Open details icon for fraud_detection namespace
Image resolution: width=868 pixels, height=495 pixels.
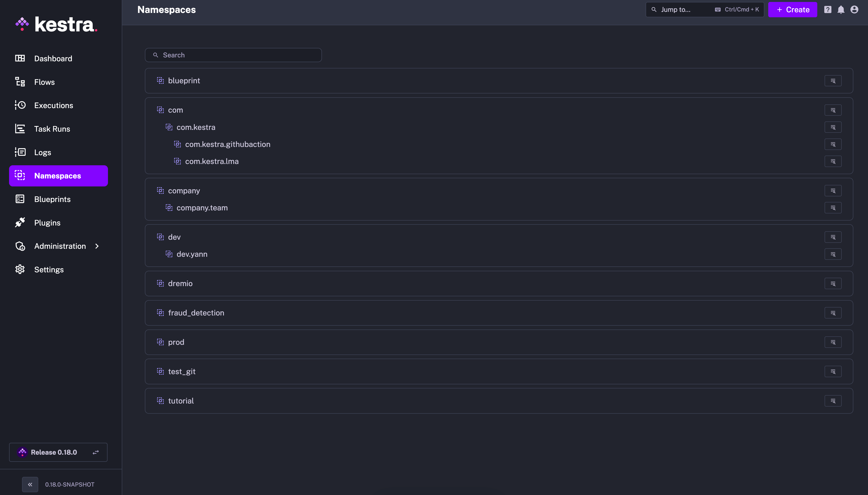[833, 313]
